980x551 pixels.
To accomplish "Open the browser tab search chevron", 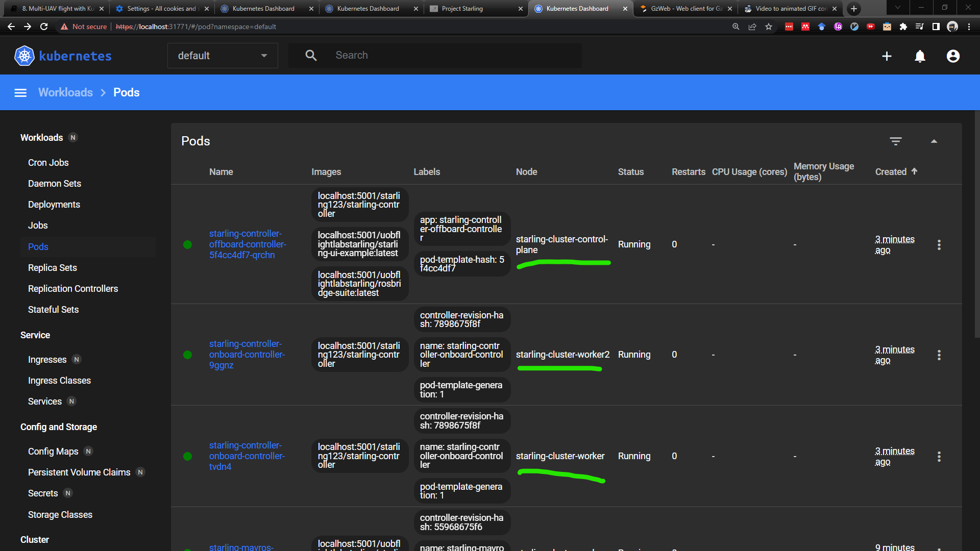I will pyautogui.click(x=898, y=8).
